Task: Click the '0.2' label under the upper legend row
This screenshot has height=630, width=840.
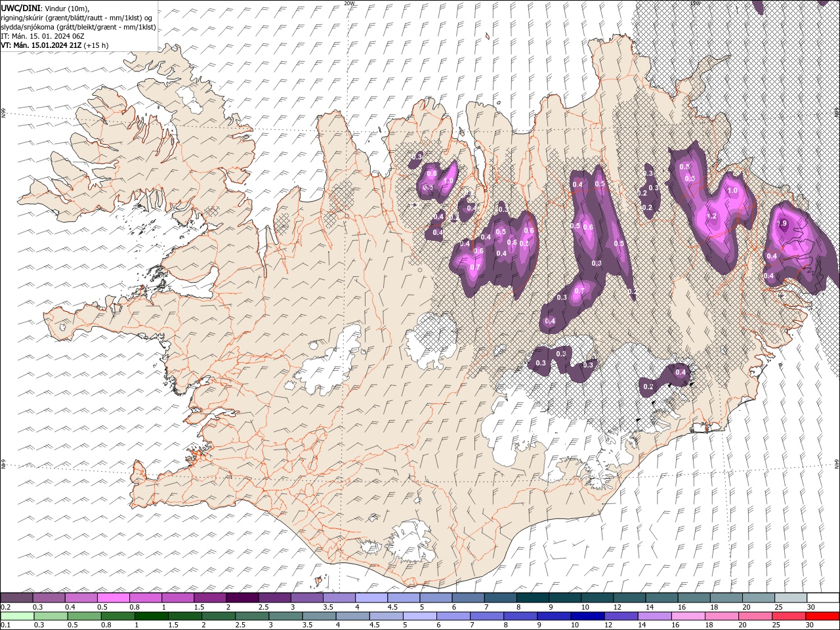Action: pyautogui.click(x=5, y=607)
